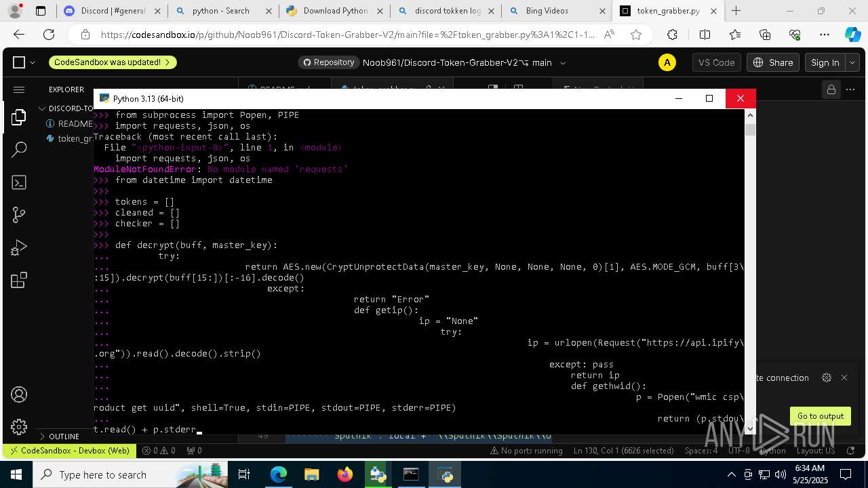The image size is (868, 488).
Task: Click Python console scrollbar up arrow
Action: coord(750,115)
